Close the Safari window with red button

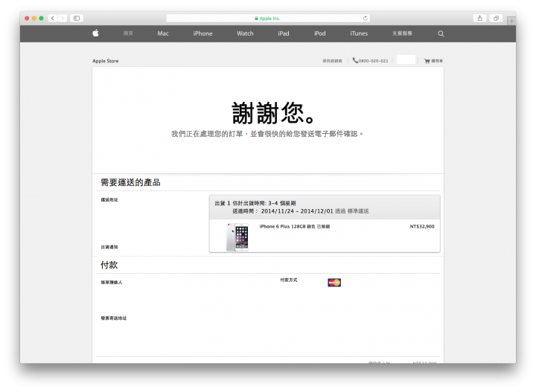pos(27,18)
